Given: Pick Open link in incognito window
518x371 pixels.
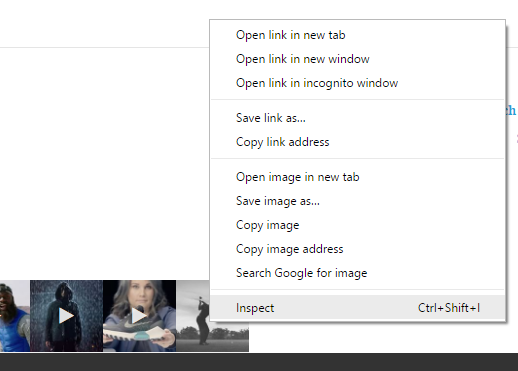Looking at the screenshot, I should click(358, 83).
